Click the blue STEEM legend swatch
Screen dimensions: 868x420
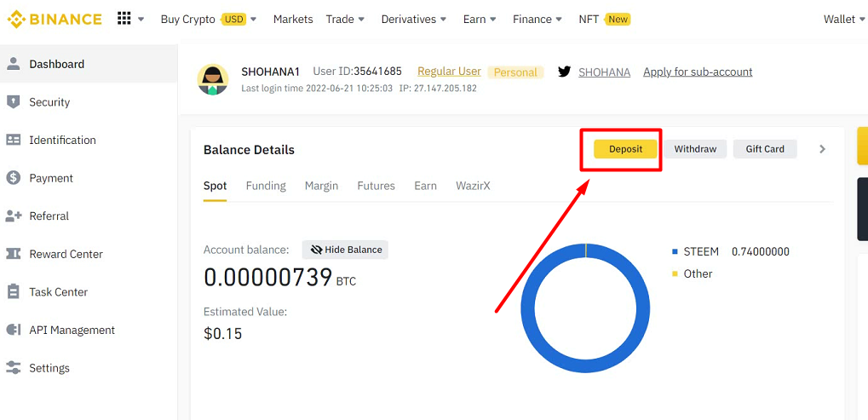point(675,252)
